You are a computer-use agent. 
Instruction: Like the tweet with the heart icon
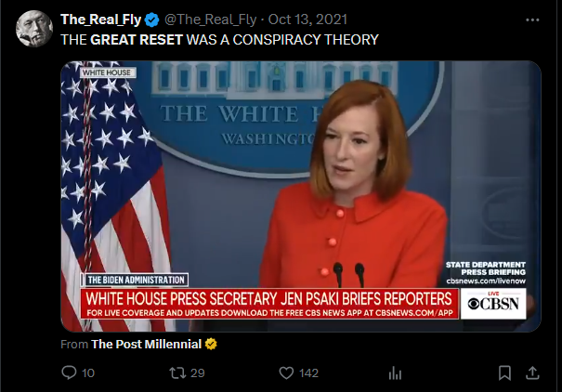pyautogui.click(x=286, y=373)
